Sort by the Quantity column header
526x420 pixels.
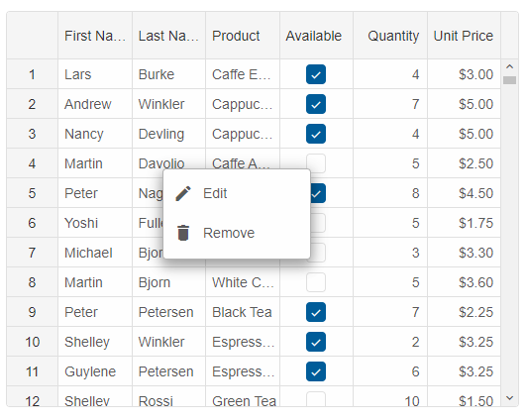[x=390, y=36]
